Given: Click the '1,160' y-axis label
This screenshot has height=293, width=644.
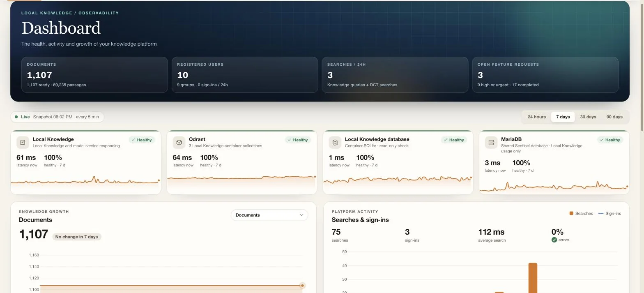Looking at the screenshot, I should 34,255.
